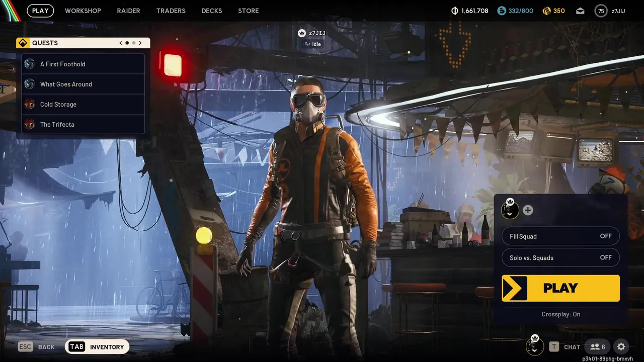Open the Traders tab
The width and height of the screenshot is (644, 362).
[171, 11]
